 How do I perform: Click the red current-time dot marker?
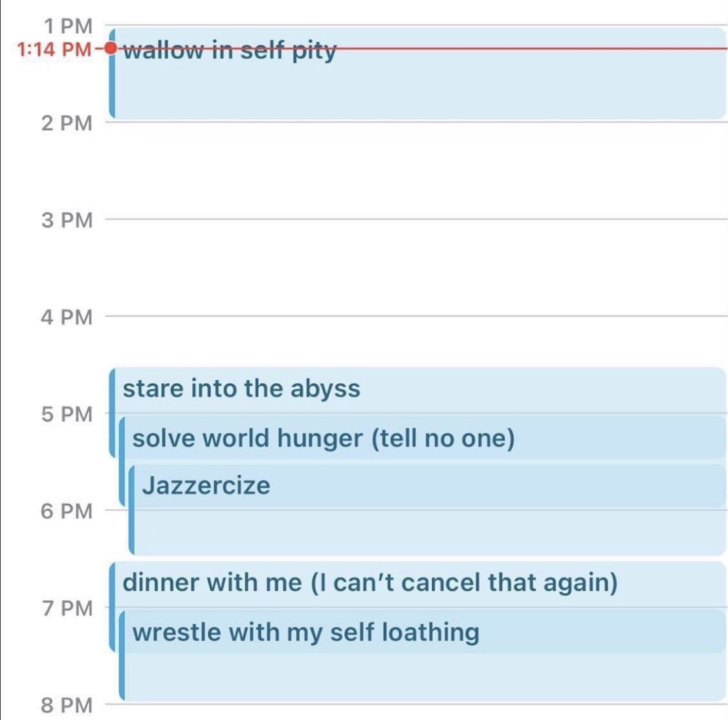tap(110, 48)
